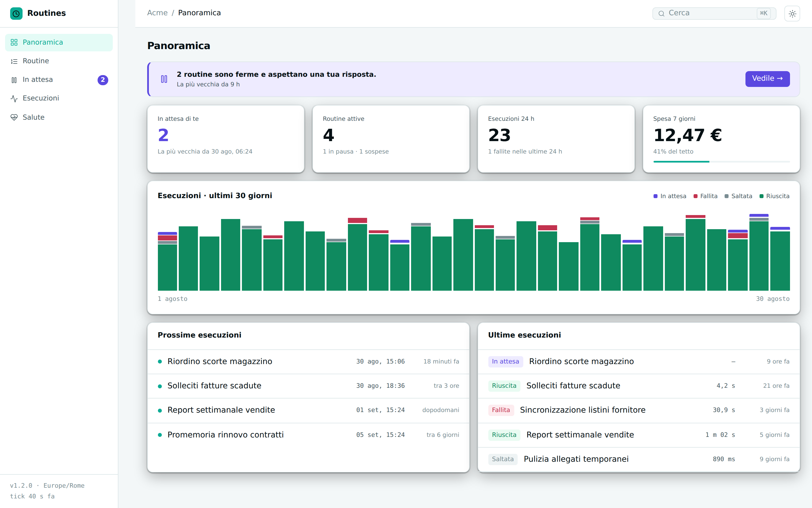Click the In attesa pause icon in sidebar
Image resolution: width=812 pixels, height=508 pixels.
14,80
